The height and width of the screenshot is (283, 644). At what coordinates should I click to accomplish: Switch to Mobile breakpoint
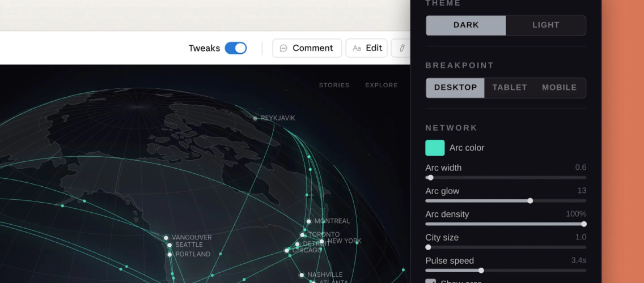tap(559, 88)
